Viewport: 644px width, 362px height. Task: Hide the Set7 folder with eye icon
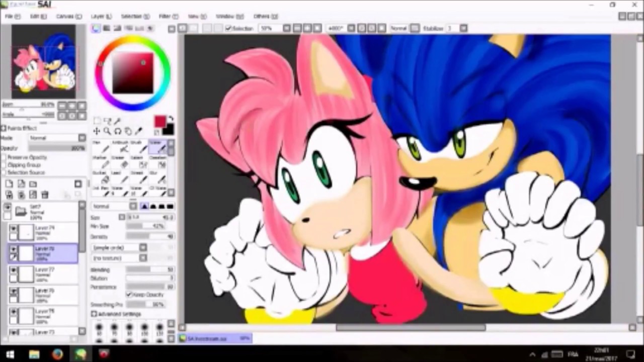(x=7, y=208)
